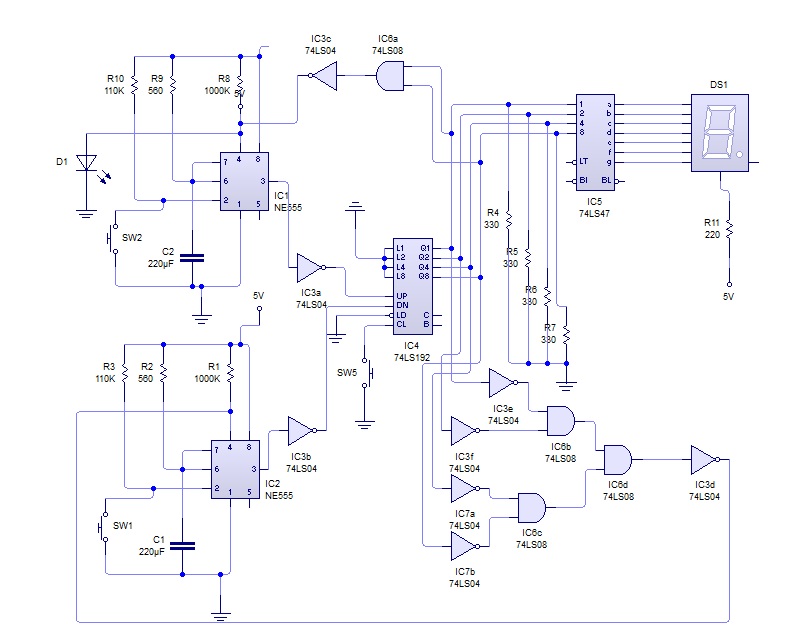Select capacitor C2 symbol
789x633 pixels.
click(x=192, y=258)
